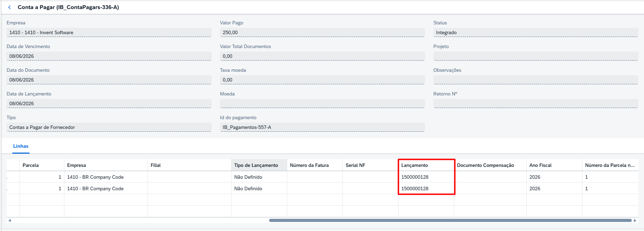Image resolution: width=644 pixels, height=231 pixels.
Task: Click the Tipo field
Action: point(109,127)
